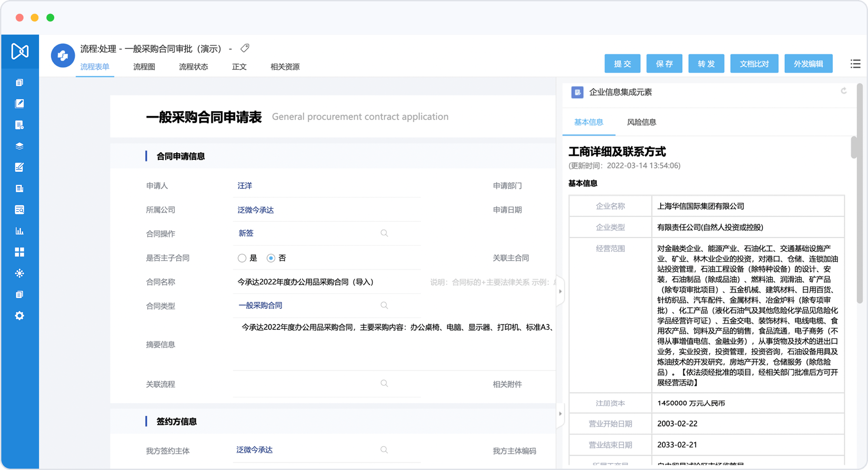Screen dimensions: 868x470
Task: Switch to the 流程图 tab
Action: coord(144,67)
